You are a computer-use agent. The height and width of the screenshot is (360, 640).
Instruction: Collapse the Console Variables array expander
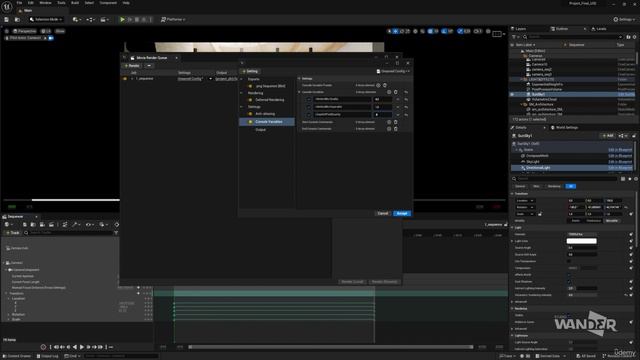pyautogui.click(x=300, y=92)
